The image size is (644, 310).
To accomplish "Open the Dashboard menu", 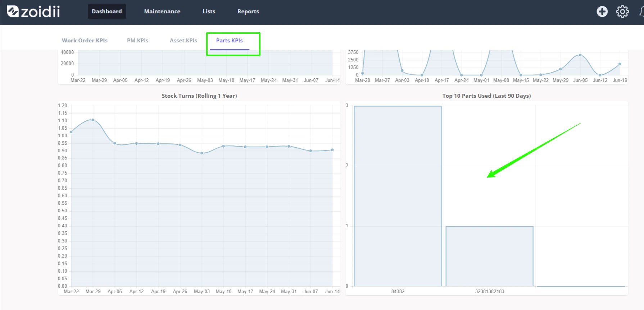I will point(107,11).
